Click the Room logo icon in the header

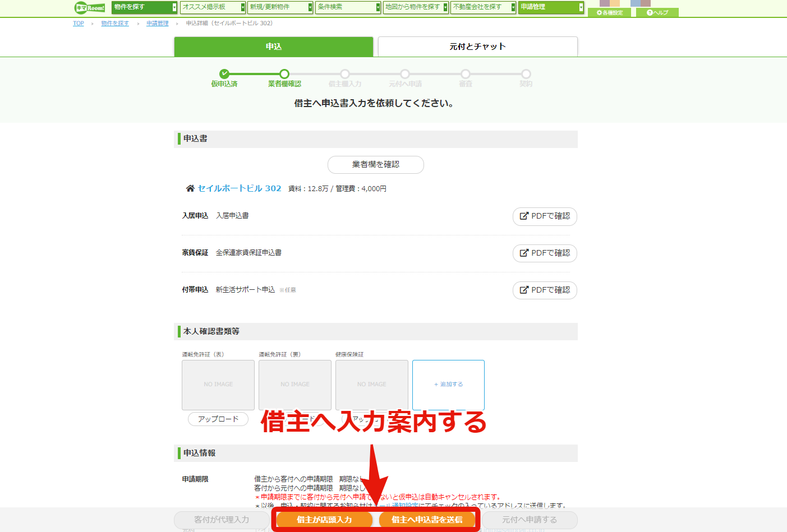point(90,7)
